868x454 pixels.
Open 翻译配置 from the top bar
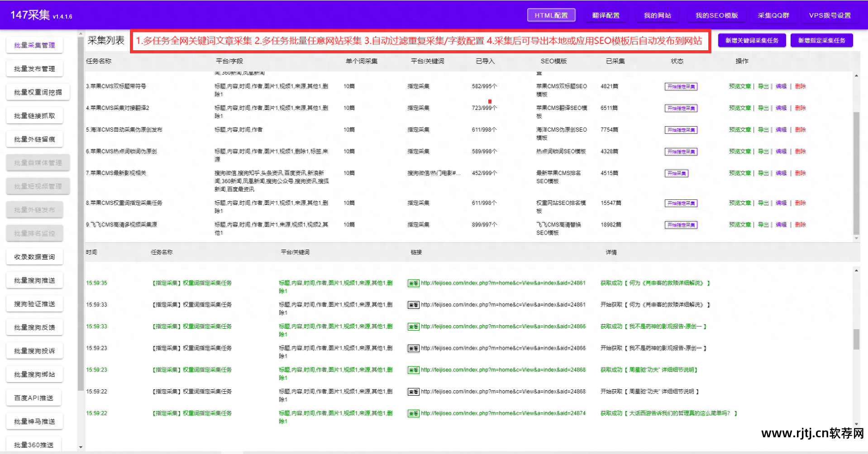(x=606, y=14)
